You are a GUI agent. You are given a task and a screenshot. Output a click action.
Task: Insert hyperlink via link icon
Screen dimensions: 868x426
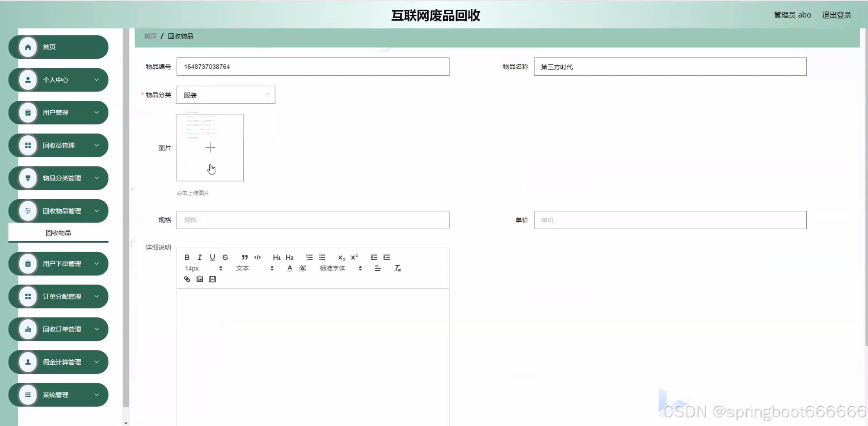click(187, 279)
